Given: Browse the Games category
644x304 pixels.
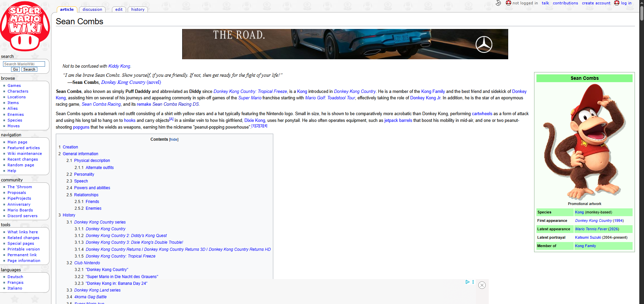Looking at the screenshot, I should [x=14, y=86].
